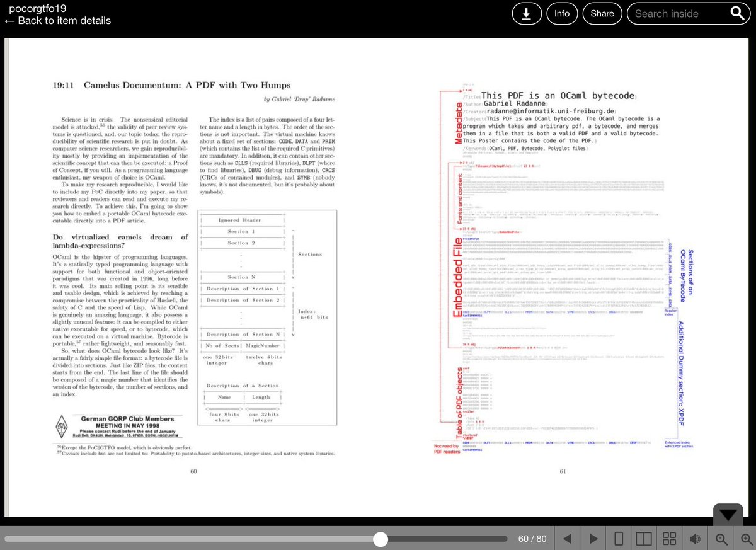Screen dimensions: 756x550
Task: Zoom in on the book
Action: (746, 539)
